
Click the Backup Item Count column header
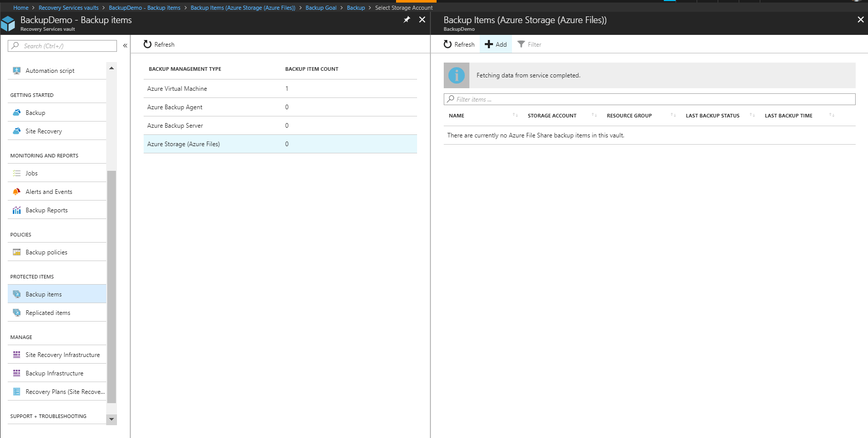[311, 69]
